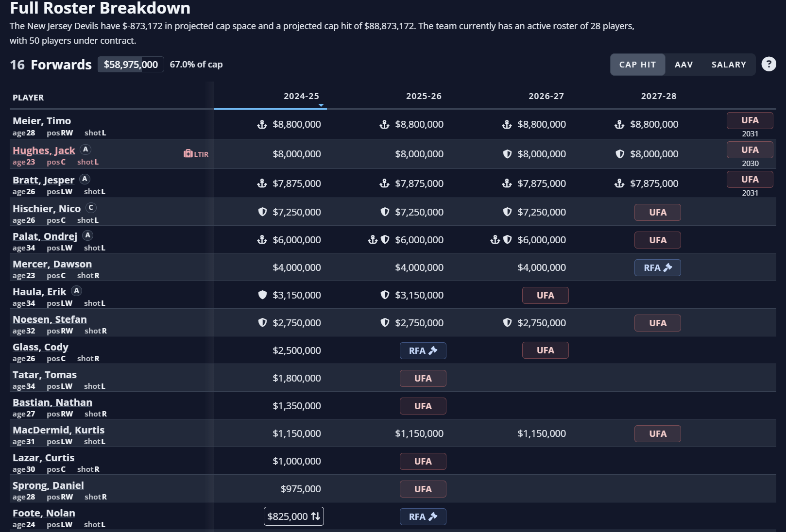Click the shield icon beside Jack Hughes's 2027-28 cap hit
The height and width of the screenshot is (532, 786).
click(x=620, y=154)
